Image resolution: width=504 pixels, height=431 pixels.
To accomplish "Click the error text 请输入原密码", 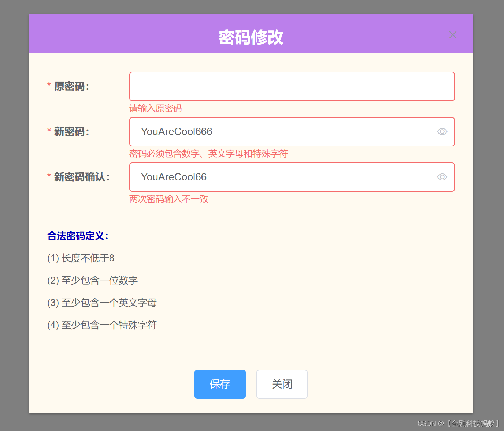I will [x=156, y=108].
